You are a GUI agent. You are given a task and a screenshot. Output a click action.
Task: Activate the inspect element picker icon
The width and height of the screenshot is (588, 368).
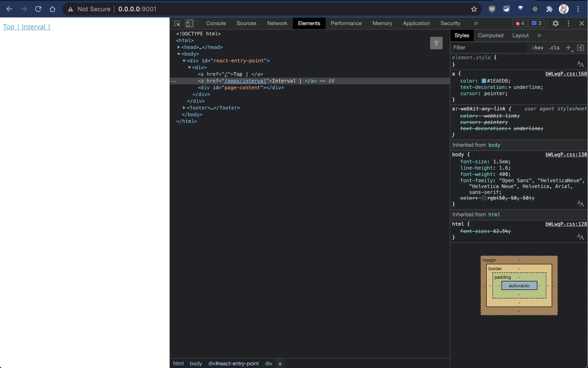pyautogui.click(x=177, y=23)
